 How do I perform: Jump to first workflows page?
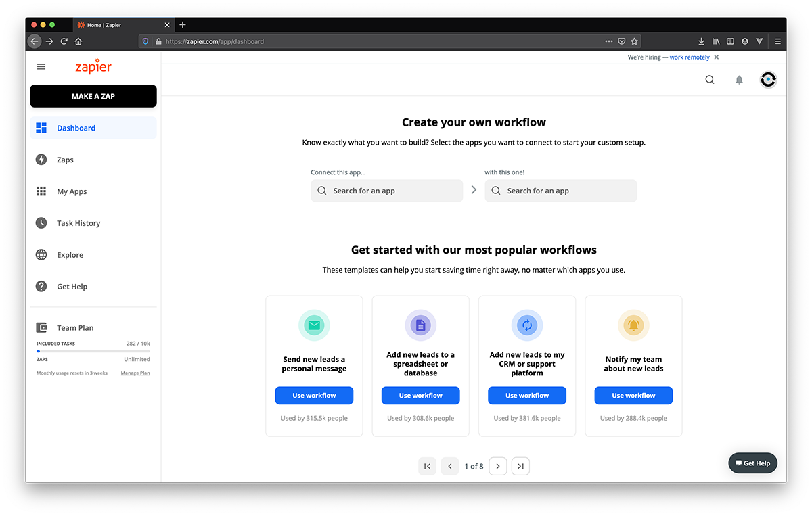click(x=427, y=466)
